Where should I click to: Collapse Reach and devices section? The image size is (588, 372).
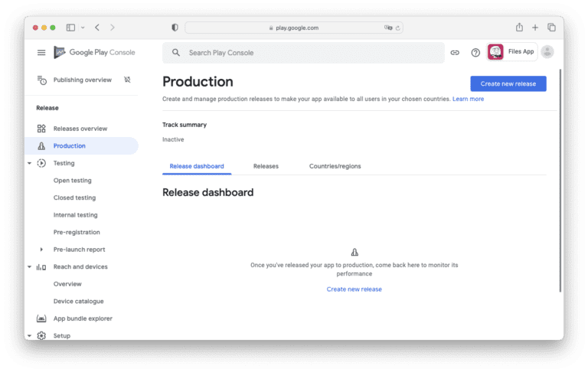coord(29,266)
